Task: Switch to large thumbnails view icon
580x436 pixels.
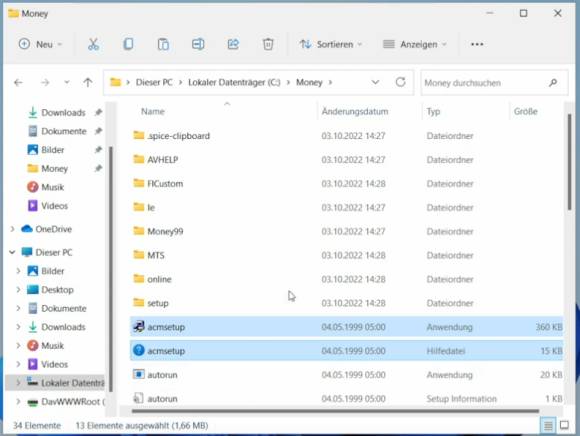Action: [x=564, y=425]
